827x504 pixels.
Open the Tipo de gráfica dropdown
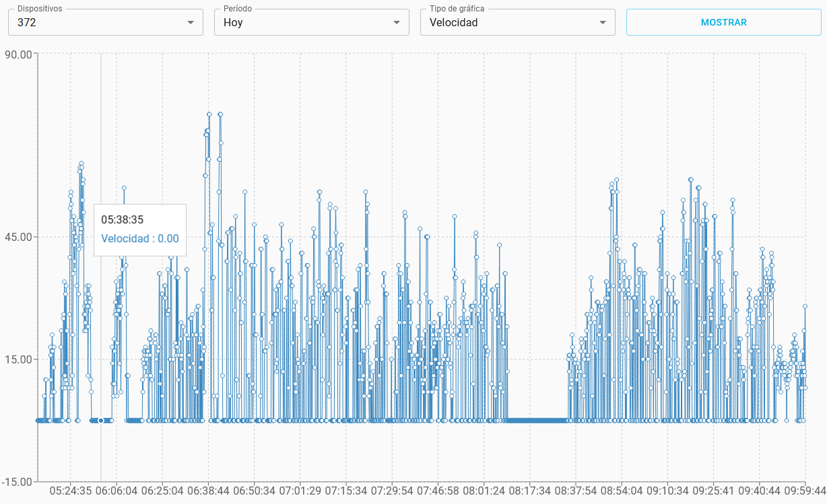coord(518,22)
